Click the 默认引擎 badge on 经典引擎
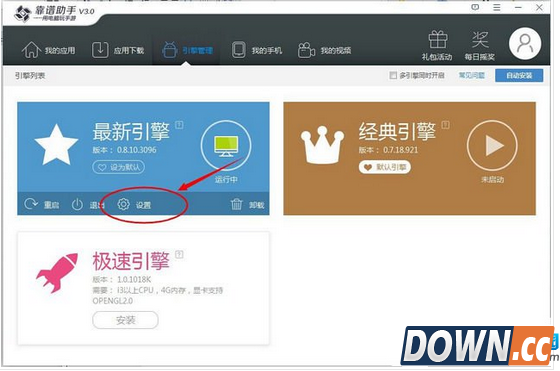560x371 pixels. (x=385, y=167)
